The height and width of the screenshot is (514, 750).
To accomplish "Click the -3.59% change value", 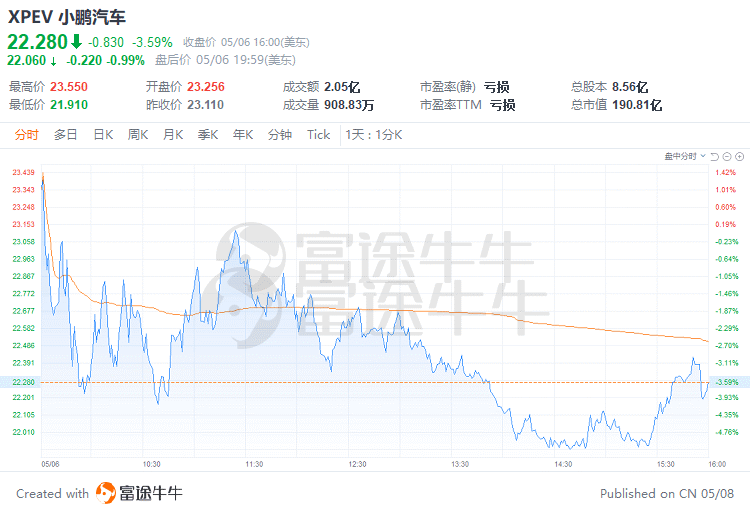I will (152, 42).
